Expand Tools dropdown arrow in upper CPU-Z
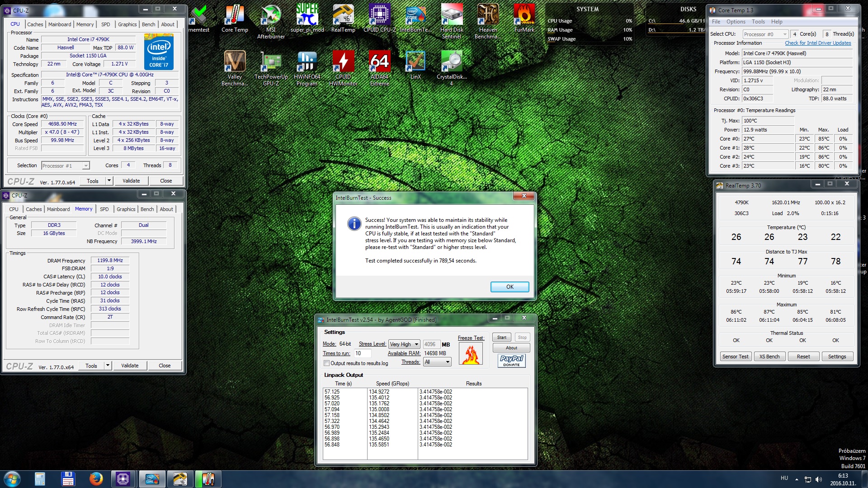This screenshot has width=868, height=488. tap(108, 181)
